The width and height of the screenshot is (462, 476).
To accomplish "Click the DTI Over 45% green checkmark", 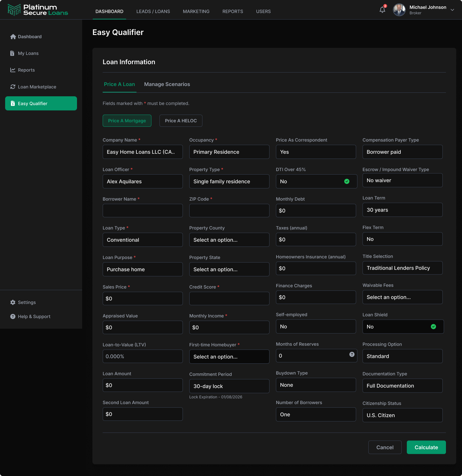I will coord(347,181).
